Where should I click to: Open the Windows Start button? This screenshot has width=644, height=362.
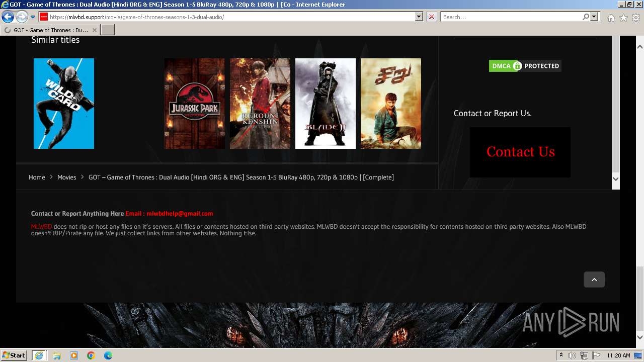(14, 355)
